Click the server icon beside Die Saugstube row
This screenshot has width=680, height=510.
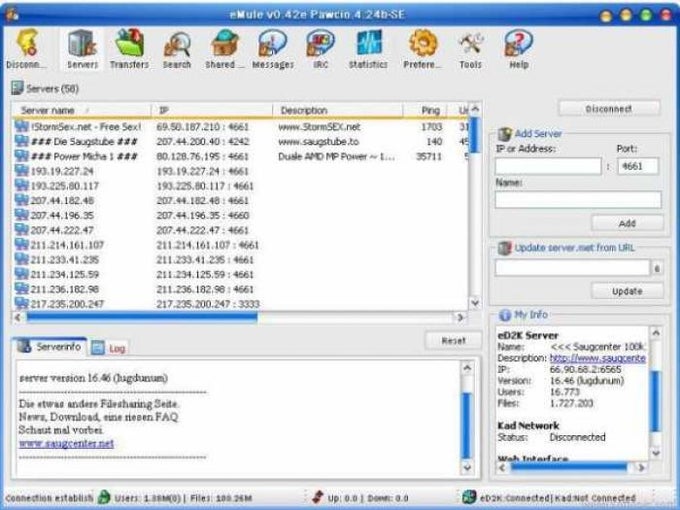click(x=22, y=141)
